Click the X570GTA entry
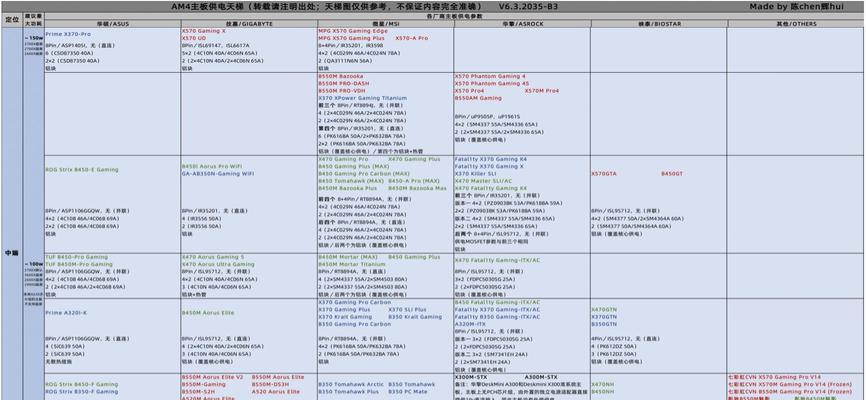Image resolution: width=866 pixels, height=400 pixels. click(x=604, y=173)
